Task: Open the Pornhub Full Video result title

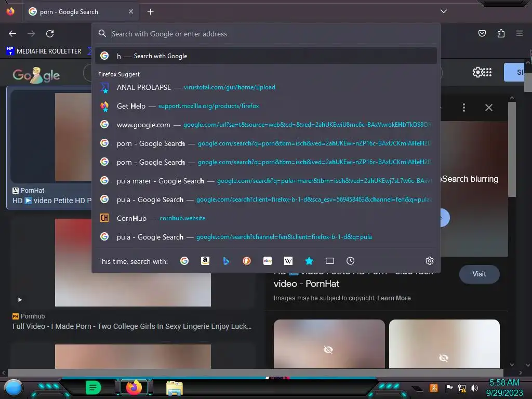Action: [132, 326]
